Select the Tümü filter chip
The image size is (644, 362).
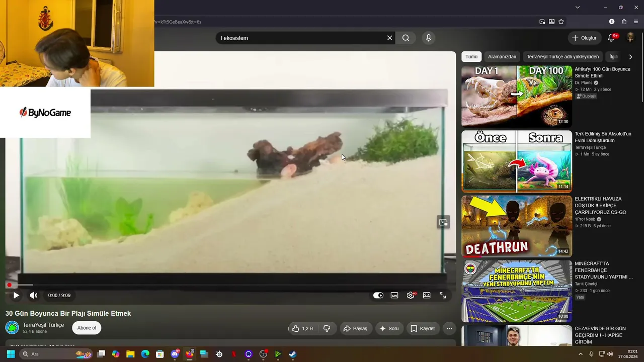point(471,57)
